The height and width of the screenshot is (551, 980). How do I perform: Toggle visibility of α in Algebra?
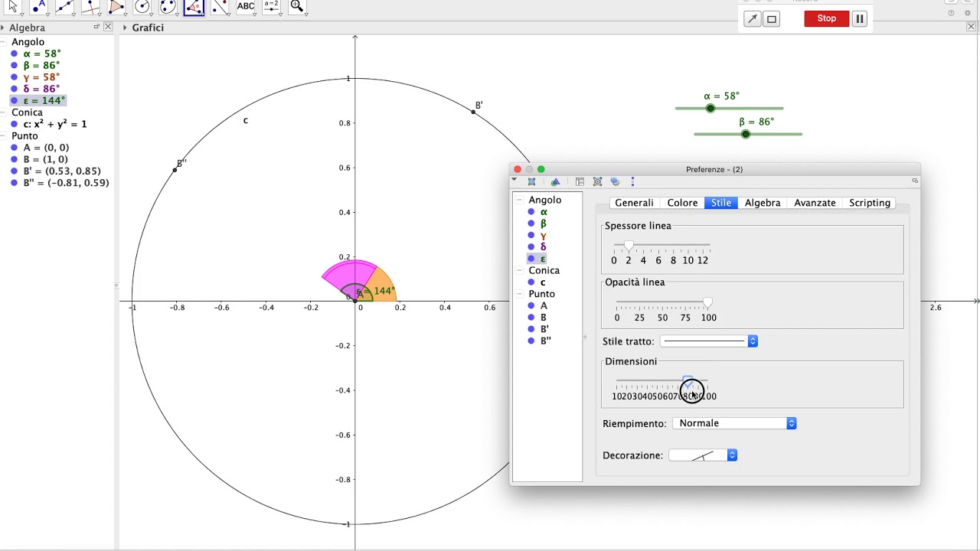tap(15, 54)
